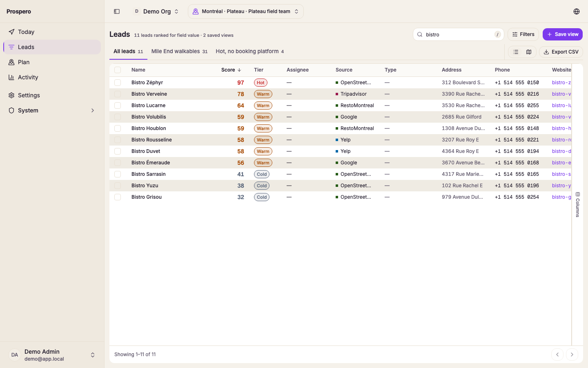Viewport: 588px width, 368px height.
Task: Click score 64 for Bistro Lucarne
Action: [x=241, y=105]
